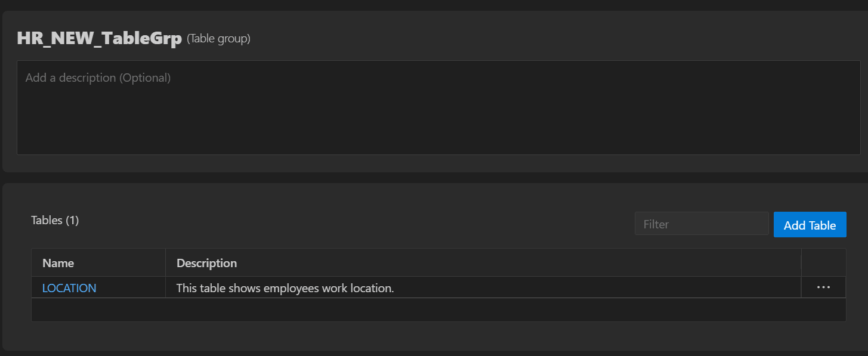This screenshot has height=356, width=868.
Task: Open the LOCATION table link
Action: [69, 288]
